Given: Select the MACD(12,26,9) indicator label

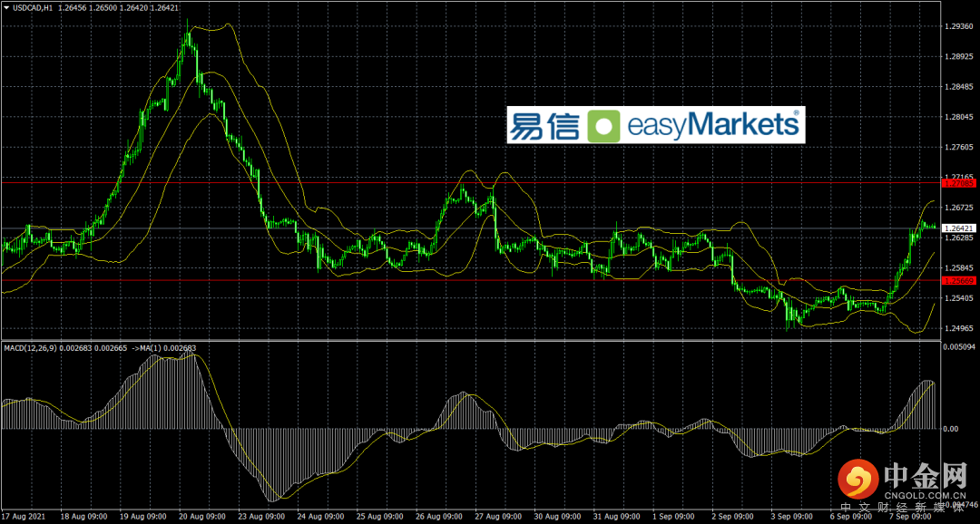Looking at the screenshot, I should pyautogui.click(x=29, y=346).
